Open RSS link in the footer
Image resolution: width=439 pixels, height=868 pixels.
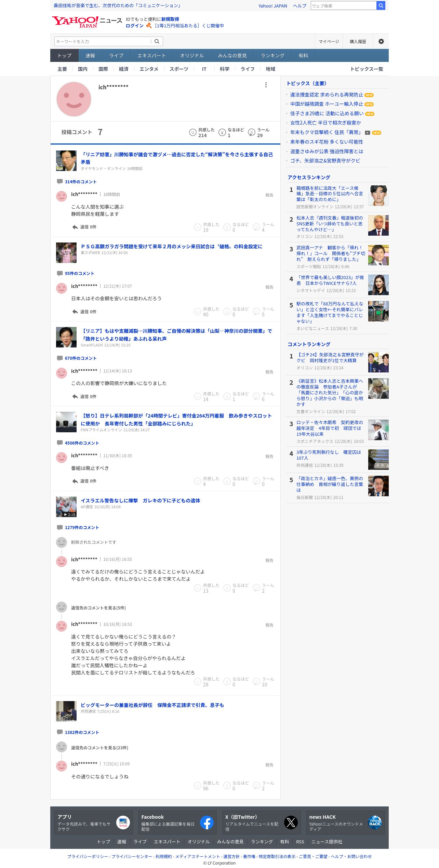coord(300,842)
